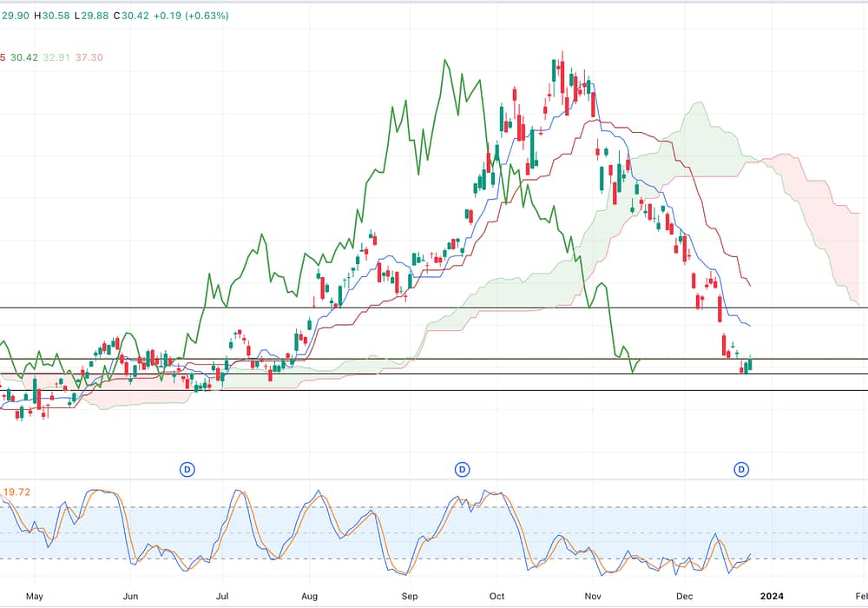Image resolution: width=868 pixels, height=608 pixels.
Task: Click the Jun label on time axis
Action: coord(130,596)
